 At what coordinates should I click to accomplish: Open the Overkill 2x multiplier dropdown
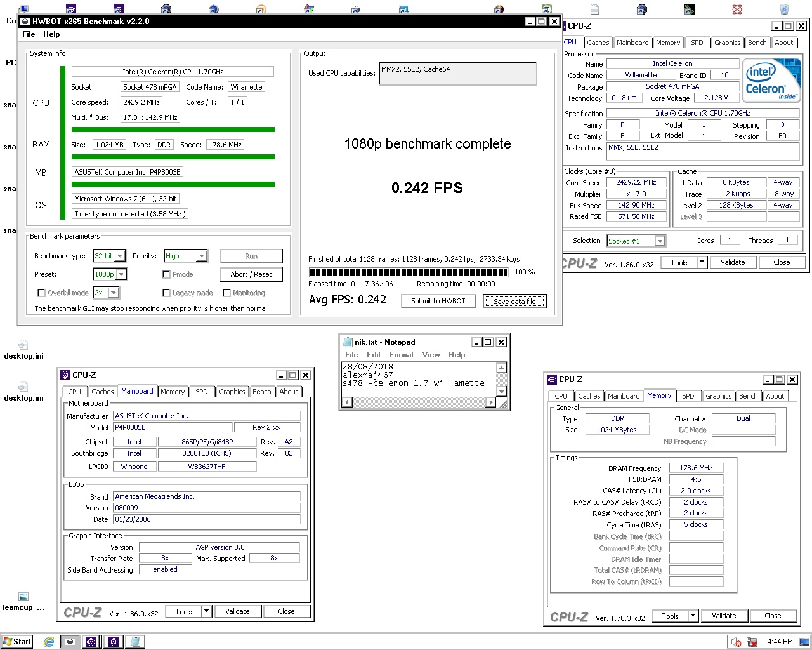114,293
